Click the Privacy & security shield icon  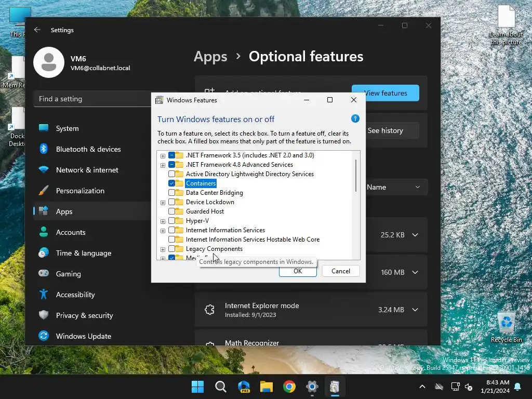(44, 315)
